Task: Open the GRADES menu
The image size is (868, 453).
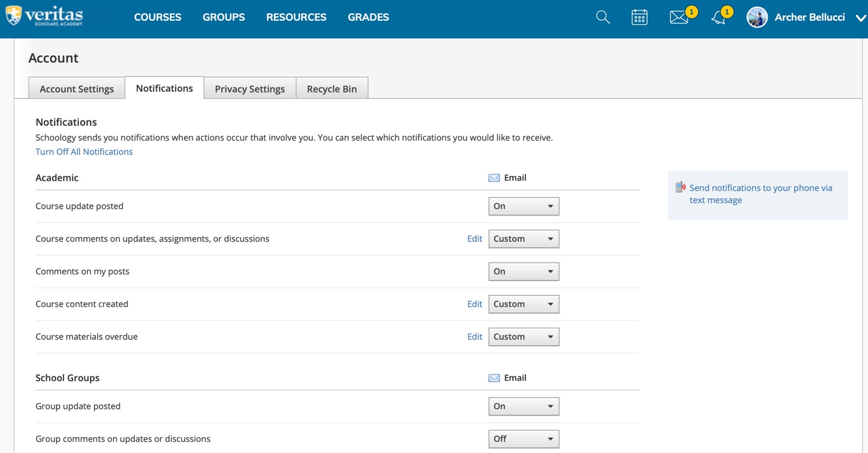Action: point(368,17)
